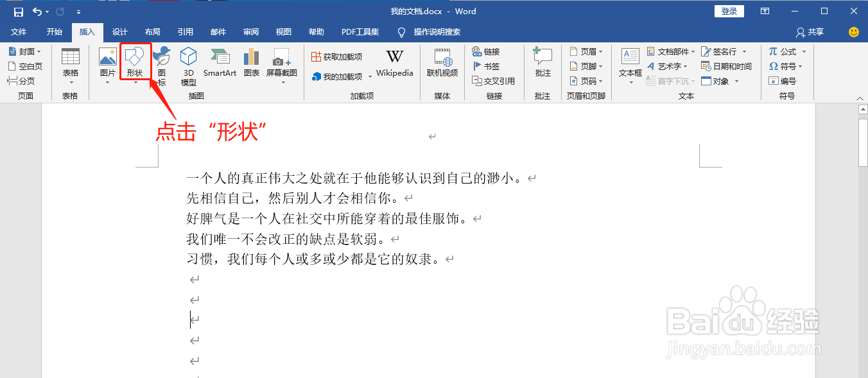Click the 共享 (Share) button
868x378 pixels.
click(810, 32)
